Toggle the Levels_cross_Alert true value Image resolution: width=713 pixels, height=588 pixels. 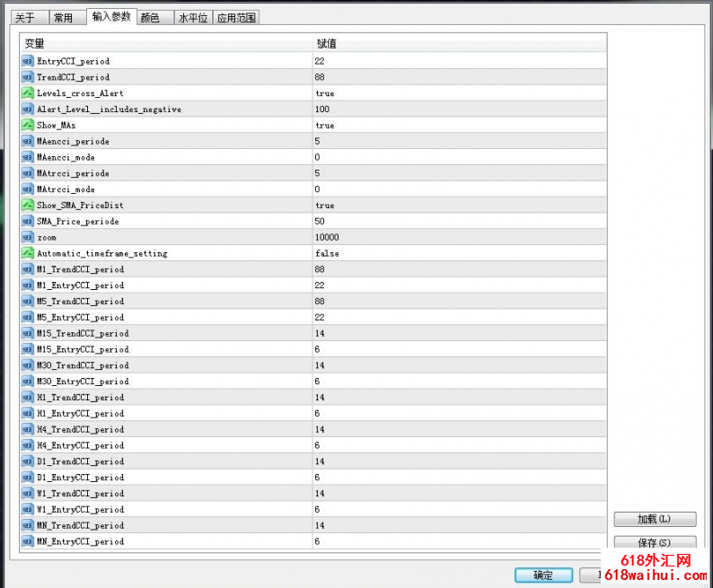[x=324, y=93]
